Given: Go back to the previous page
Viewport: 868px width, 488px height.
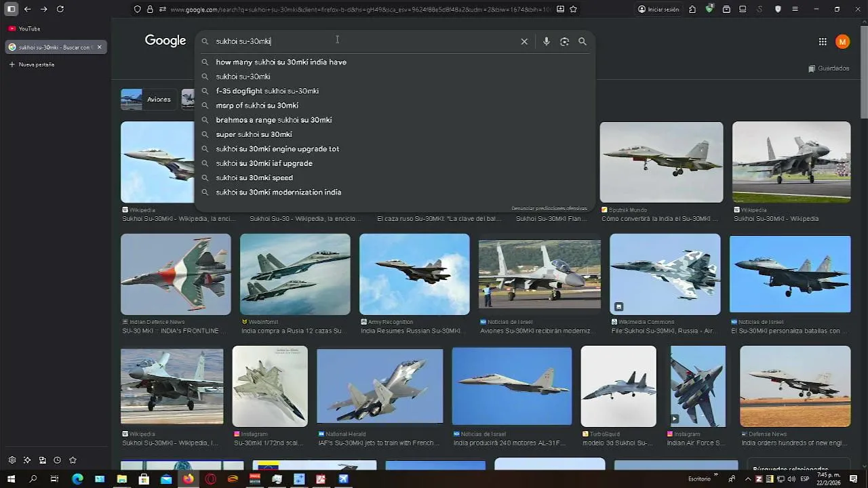Looking at the screenshot, I should coord(28,9).
